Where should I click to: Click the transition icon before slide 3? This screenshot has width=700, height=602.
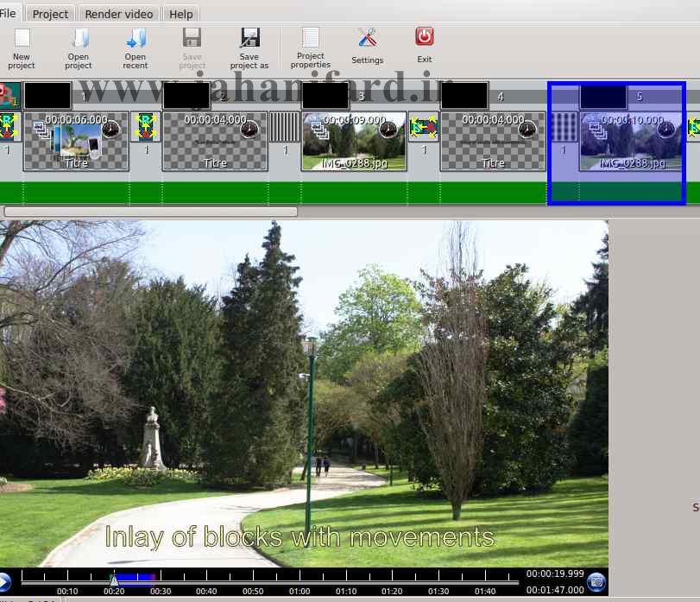coord(285,127)
